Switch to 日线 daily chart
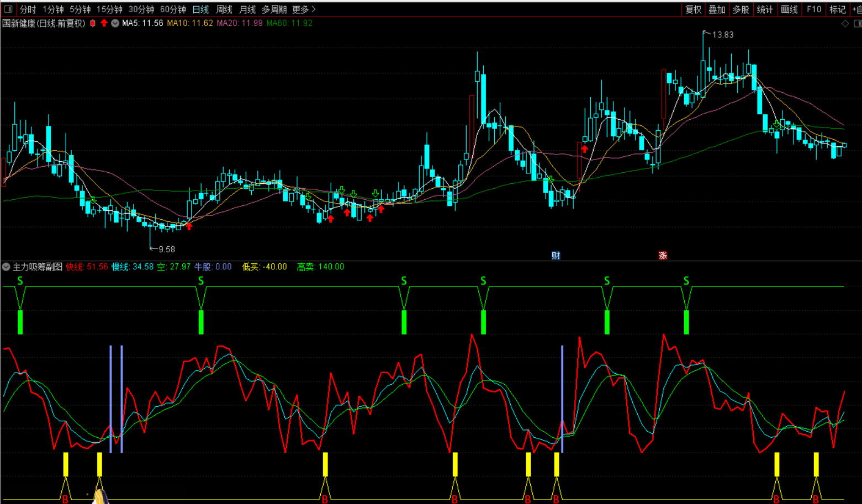862x504 pixels. 200,9
